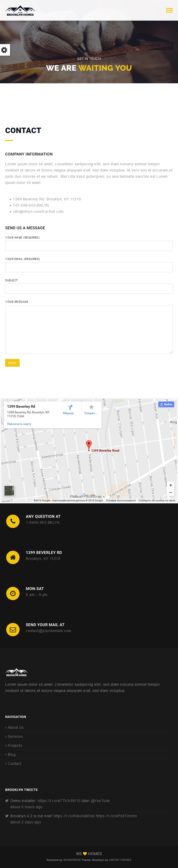The height and width of the screenshot is (868, 178).
Task: Open the enlarge map link
Action: pos(19,424)
